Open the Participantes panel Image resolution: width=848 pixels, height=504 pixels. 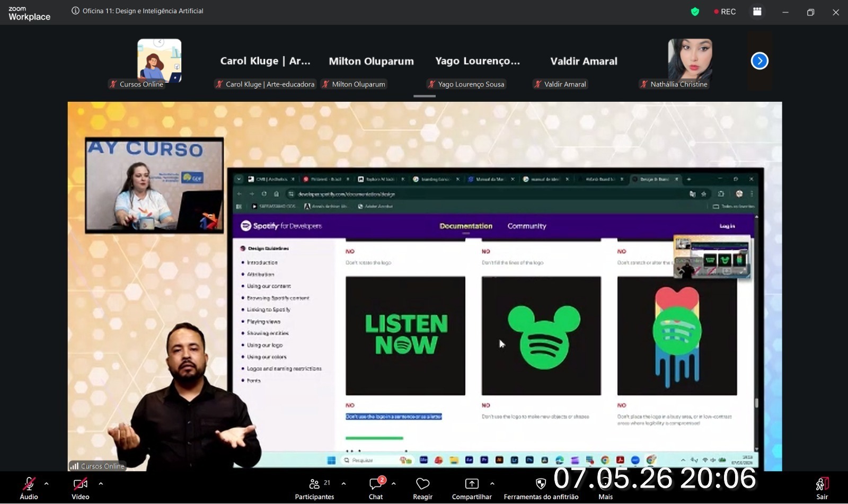pos(314,488)
